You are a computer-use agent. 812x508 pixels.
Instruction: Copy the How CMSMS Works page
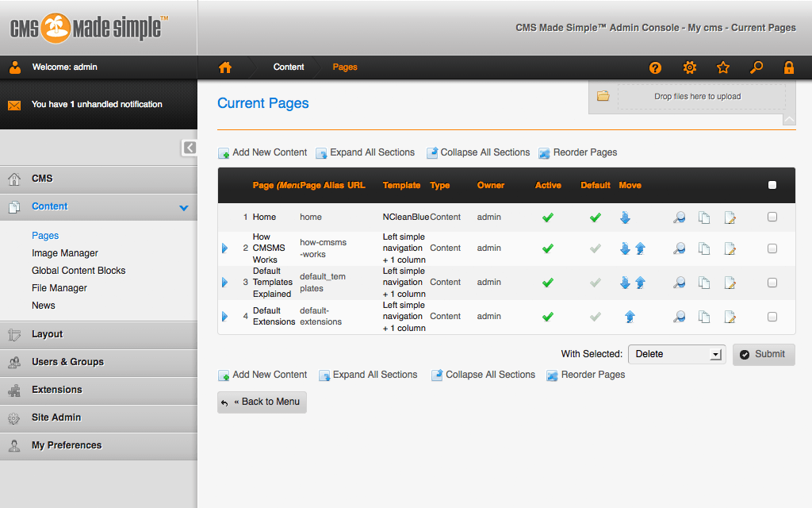point(704,248)
